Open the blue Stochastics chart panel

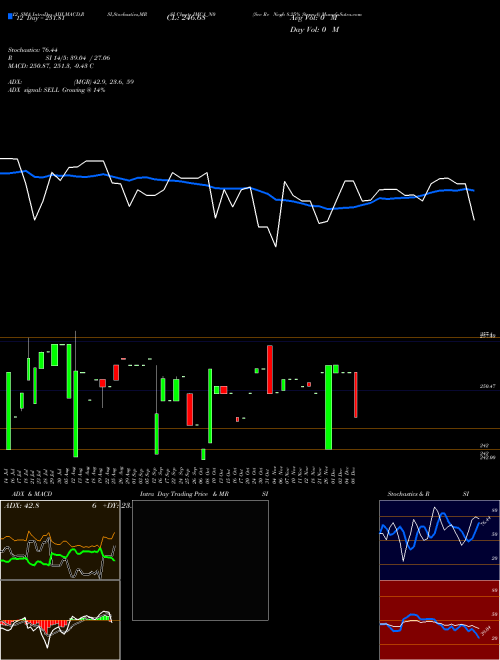(x=439, y=540)
